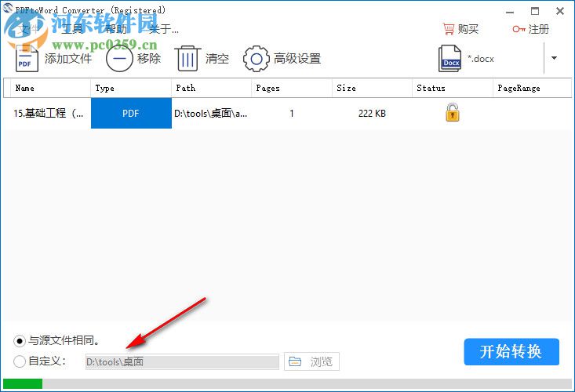Click the unlocked padlock status icon
This screenshot has width=575, height=392.
tap(453, 112)
